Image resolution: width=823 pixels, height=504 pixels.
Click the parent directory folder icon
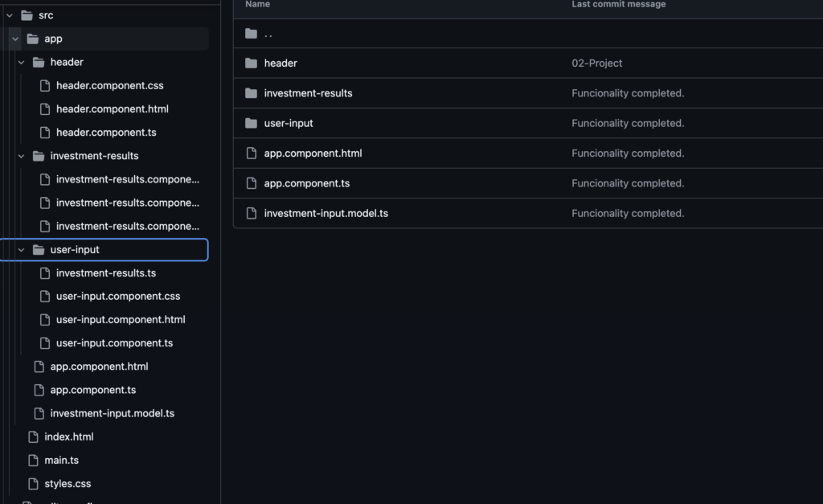[251, 34]
